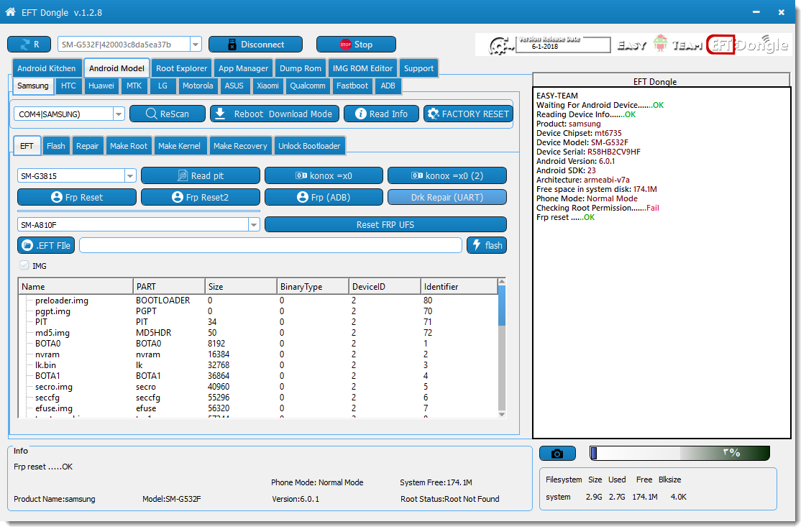Switch to Repair sub-tab
This screenshot has width=806, height=532.
click(x=88, y=146)
